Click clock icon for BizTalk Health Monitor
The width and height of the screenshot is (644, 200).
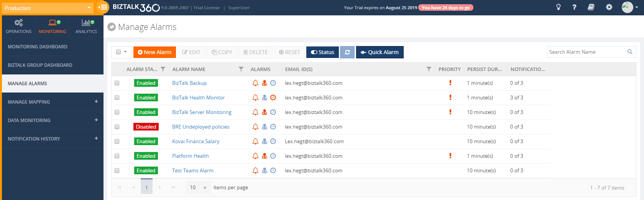(x=273, y=98)
